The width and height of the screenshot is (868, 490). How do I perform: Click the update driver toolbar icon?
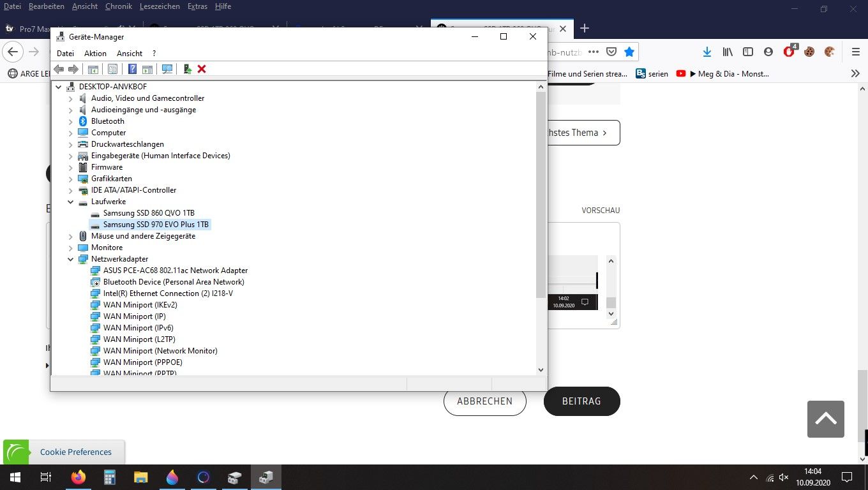tap(187, 69)
